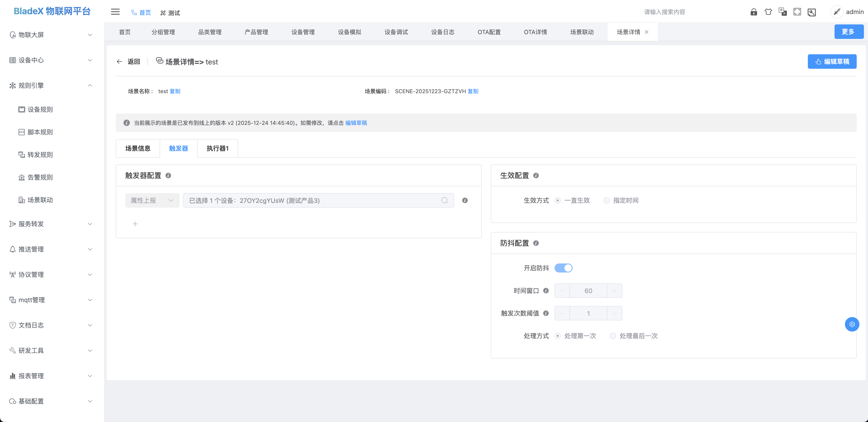Expand the 推送管理 sidebar section
Image resolution: width=868 pixels, height=422 pixels.
click(31, 249)
